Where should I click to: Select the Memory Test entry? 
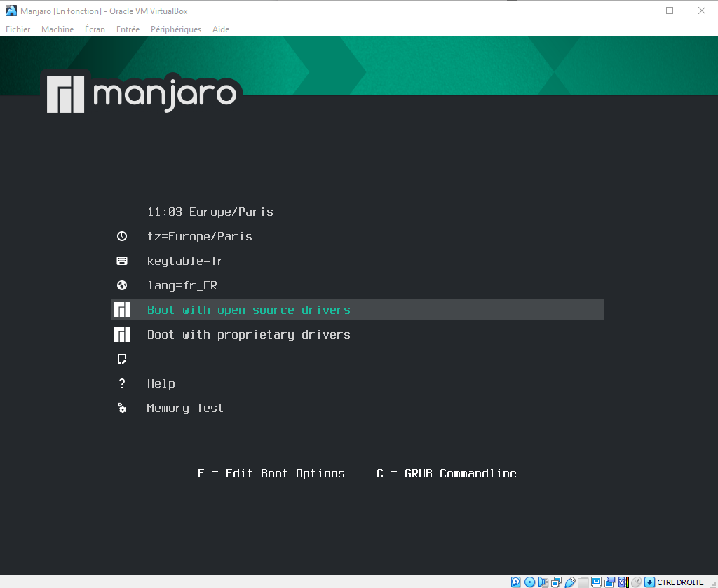[185, 408]
